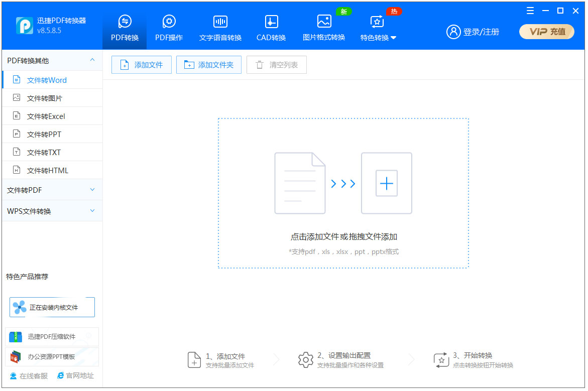Select the PDF操作 icon in top navigation
The width and height of the screenshot is (588, 391).
[x=169, y=22]
